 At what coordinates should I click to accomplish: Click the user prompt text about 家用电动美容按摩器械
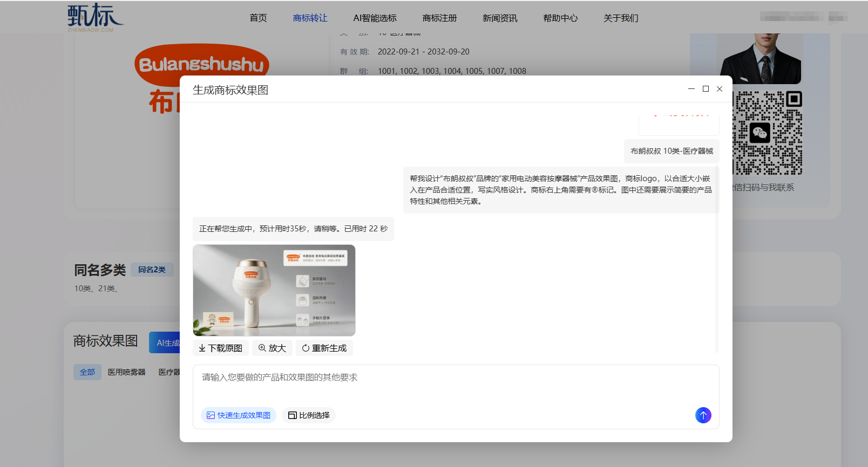click(x=560, y=190)
